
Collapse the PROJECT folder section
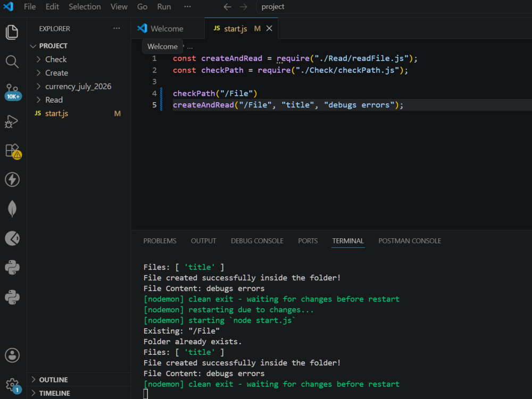point(79,46)
